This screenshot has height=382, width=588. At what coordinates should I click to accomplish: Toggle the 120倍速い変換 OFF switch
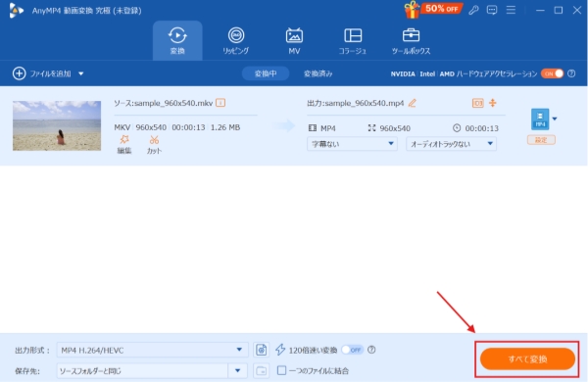click(353, 350)
